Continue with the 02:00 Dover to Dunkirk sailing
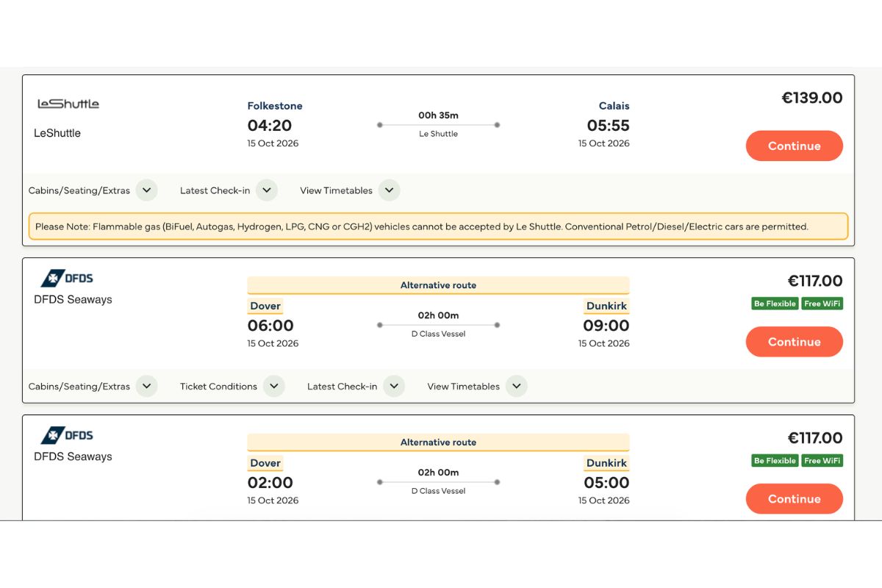The width and height of the screenshot is (882, 588). pos(794,499)
